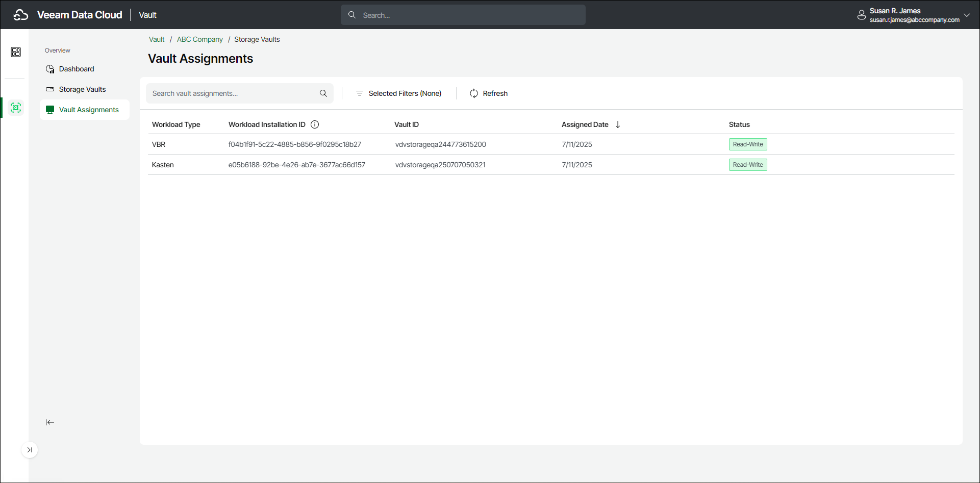Open the Dashboard page
980x483 pixels.
77,69
